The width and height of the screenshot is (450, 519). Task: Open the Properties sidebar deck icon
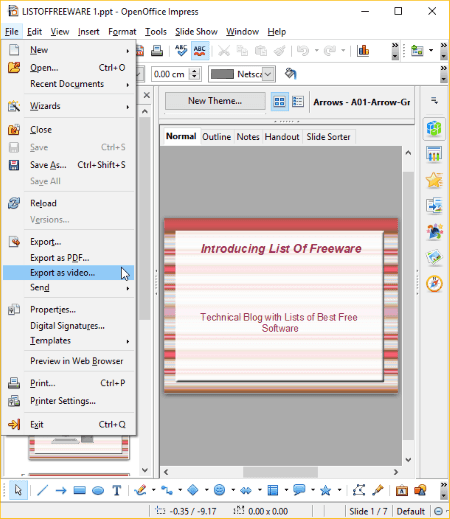pos(434,128)
